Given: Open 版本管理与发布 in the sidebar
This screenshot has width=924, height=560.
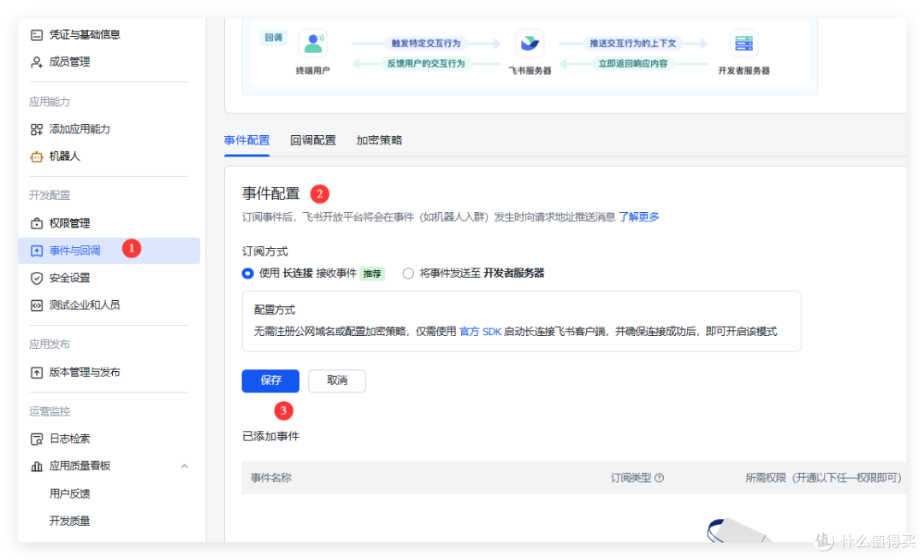Looking at the screenshot, I should 85,372.
